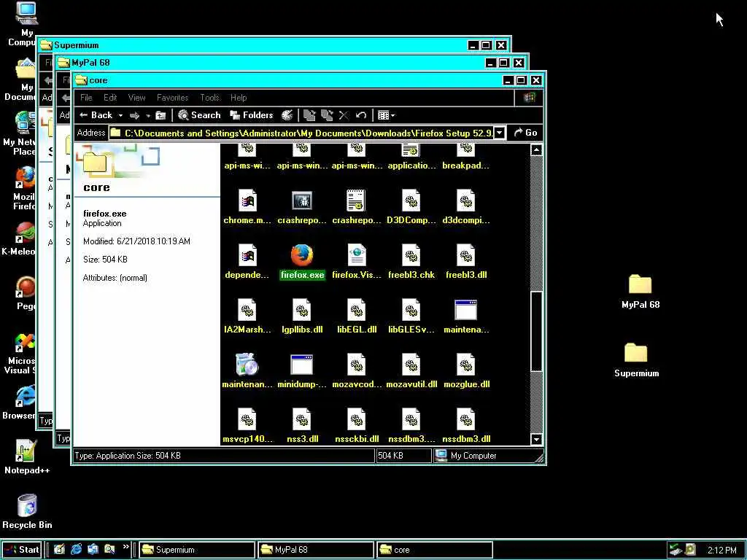Click the Show Desktop quick launch icon
The image size is (747, 560).
(60, 549)
